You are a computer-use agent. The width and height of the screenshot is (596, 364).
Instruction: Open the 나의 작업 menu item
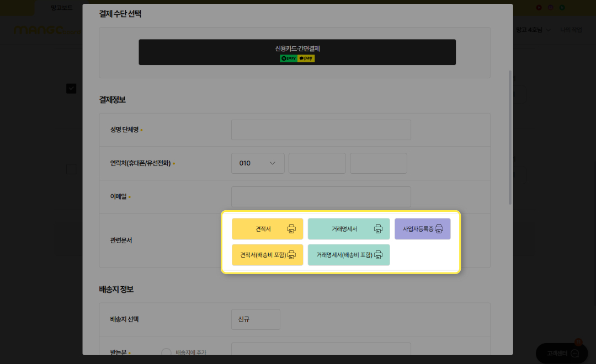[x=571, y=30]
